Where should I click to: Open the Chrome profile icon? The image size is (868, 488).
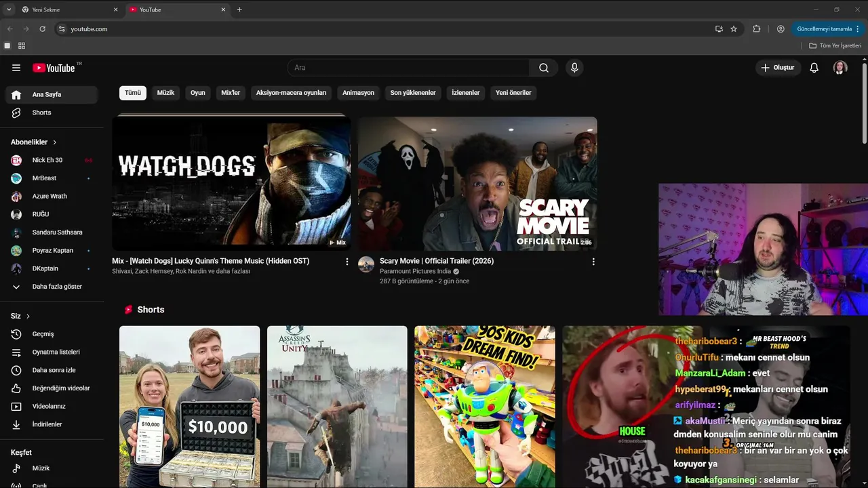point(781,29)
